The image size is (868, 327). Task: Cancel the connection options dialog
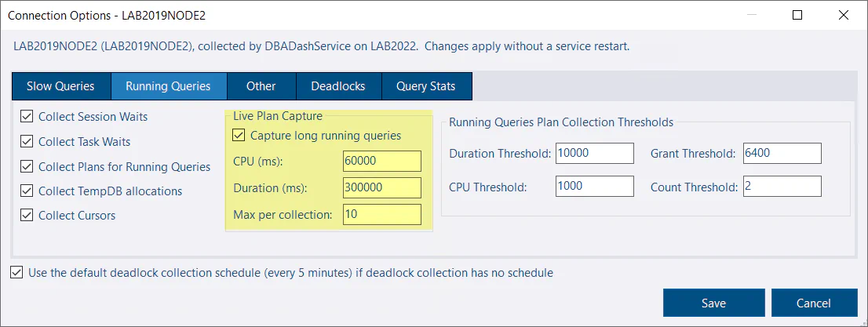pos(813,303)
